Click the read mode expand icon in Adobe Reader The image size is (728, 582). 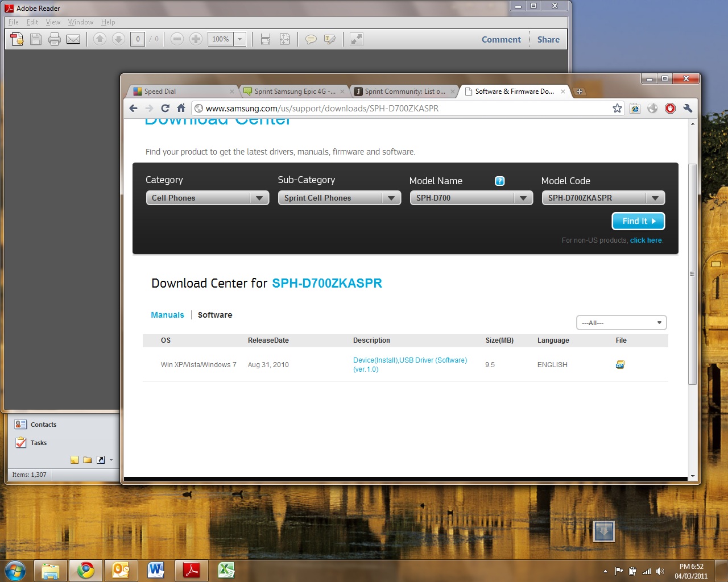point(357,39)
